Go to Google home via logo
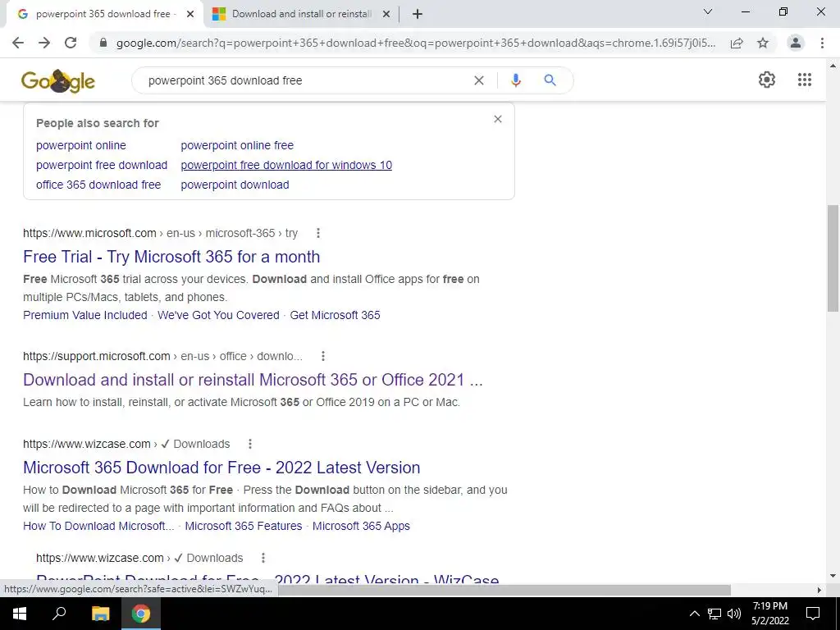This screenshot has width=840, height=630. pyautogui.click(x=58, y=81)
